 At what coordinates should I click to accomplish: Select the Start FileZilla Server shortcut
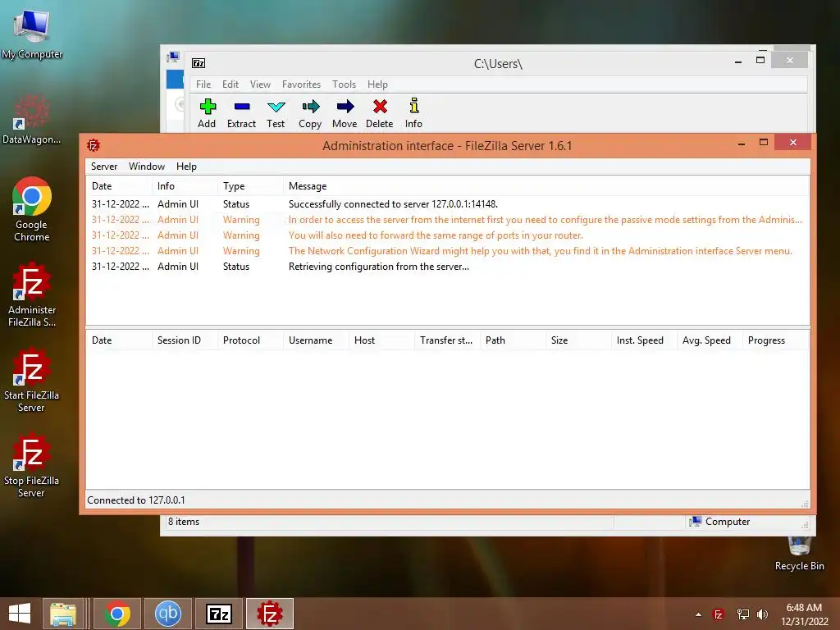(x=32, y=380)
